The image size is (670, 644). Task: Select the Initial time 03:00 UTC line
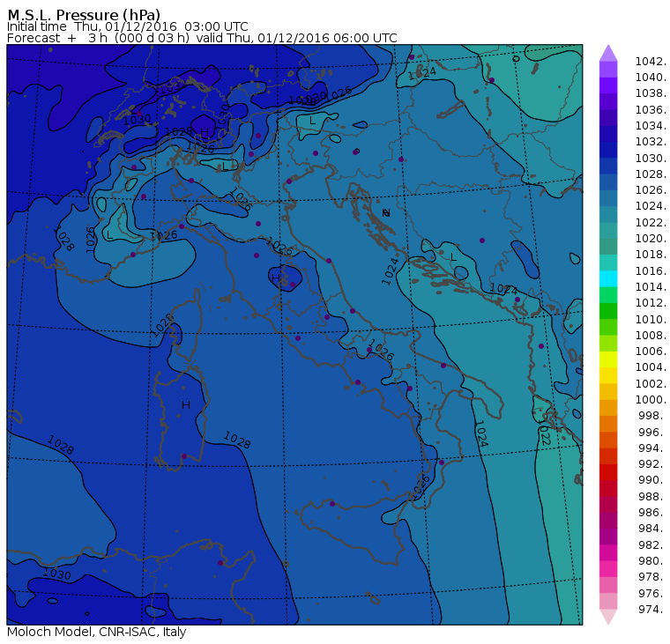127,26
